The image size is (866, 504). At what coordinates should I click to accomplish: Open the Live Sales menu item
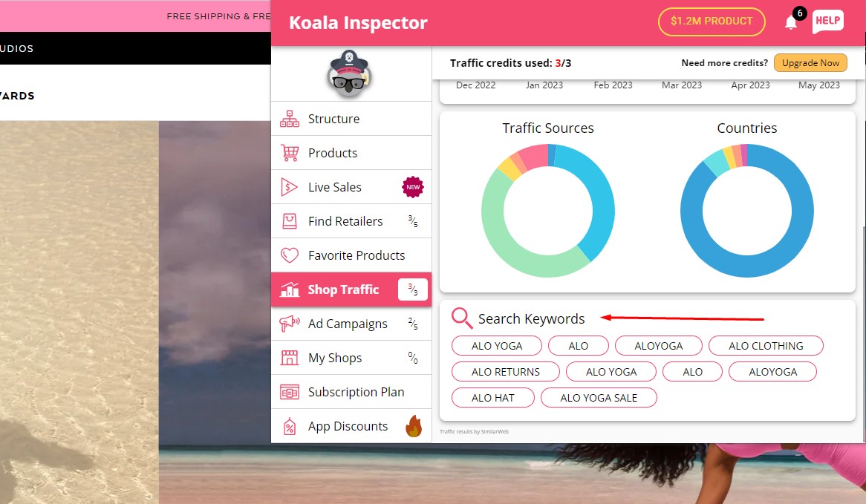click(351, 187)
